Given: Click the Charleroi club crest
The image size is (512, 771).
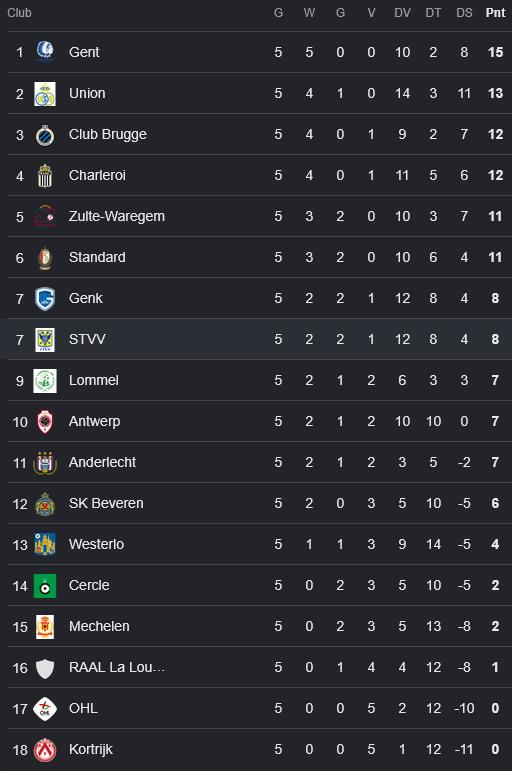Looking at the screenshot, I should tap(45, 176).
